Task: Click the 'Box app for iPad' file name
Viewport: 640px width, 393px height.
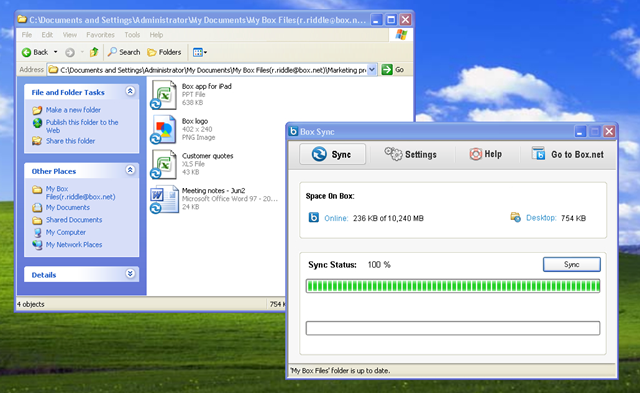Action: [207, 86]
